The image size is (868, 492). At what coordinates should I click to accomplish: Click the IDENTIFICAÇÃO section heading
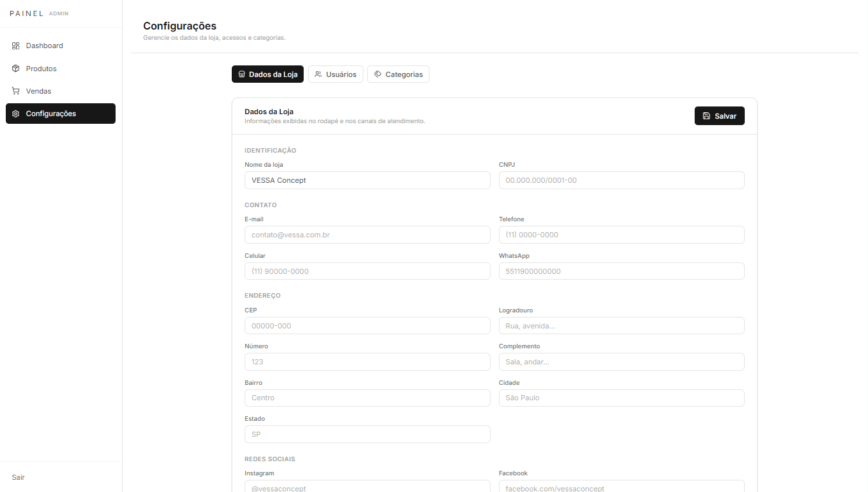coord(270,151)
